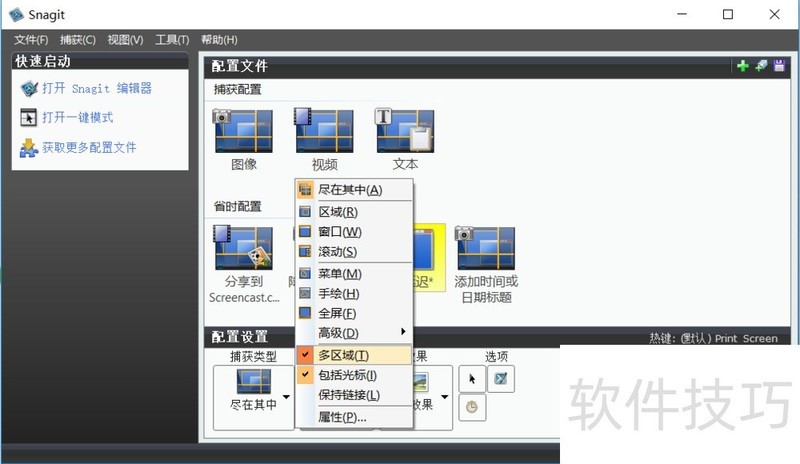
Task: Open the 捕获类型 dropdown arrow
Action: 287,397
